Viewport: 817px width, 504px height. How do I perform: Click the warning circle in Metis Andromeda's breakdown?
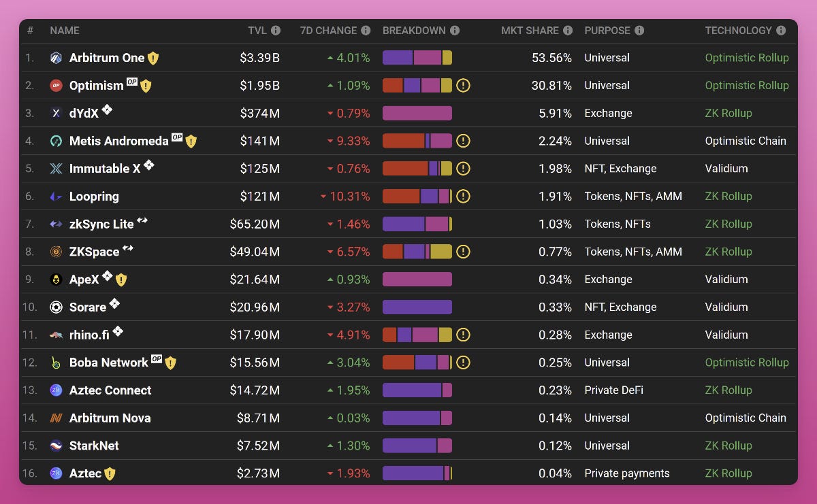463,141
